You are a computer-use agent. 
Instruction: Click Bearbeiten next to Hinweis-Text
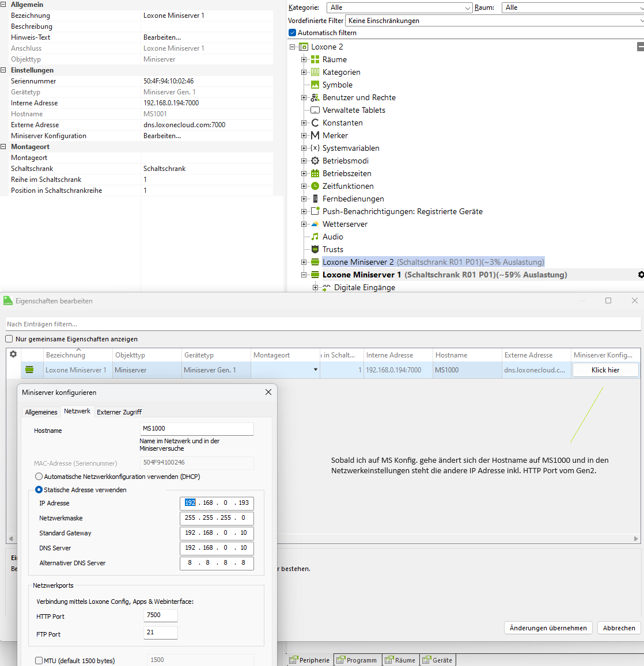click(x=162, y=37)
